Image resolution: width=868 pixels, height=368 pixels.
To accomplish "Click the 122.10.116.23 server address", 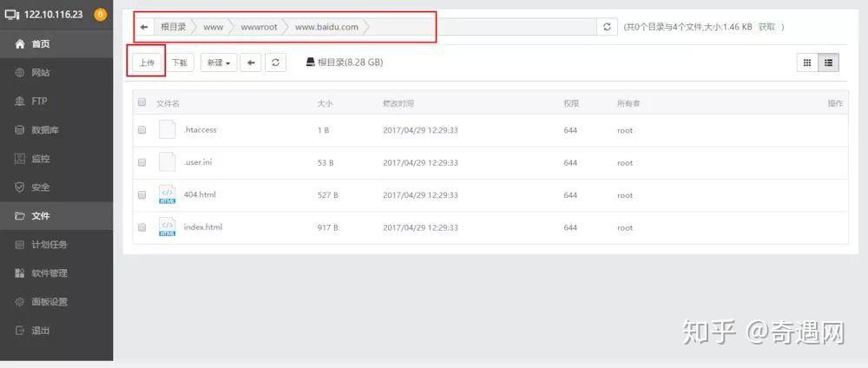I will (x=53, y=15).
